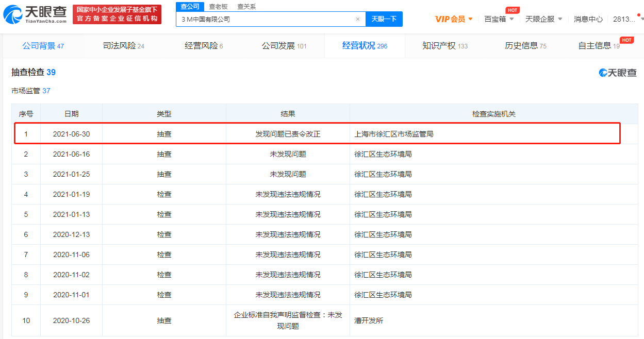Click the 检查实施机关 column header
This screenshot has height=339, width=644.
493,114
